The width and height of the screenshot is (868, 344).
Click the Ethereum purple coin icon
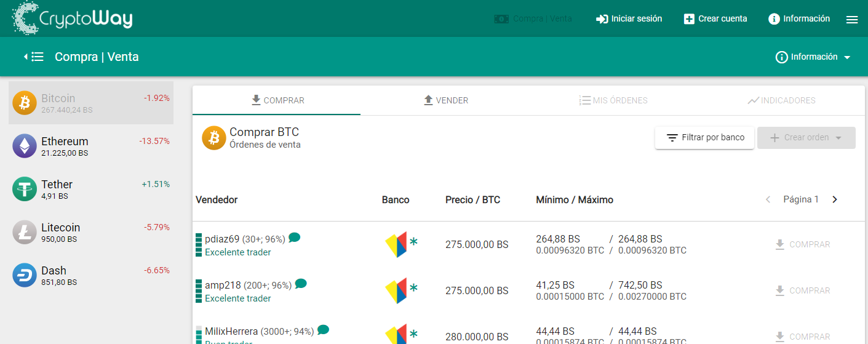point(25,146)
